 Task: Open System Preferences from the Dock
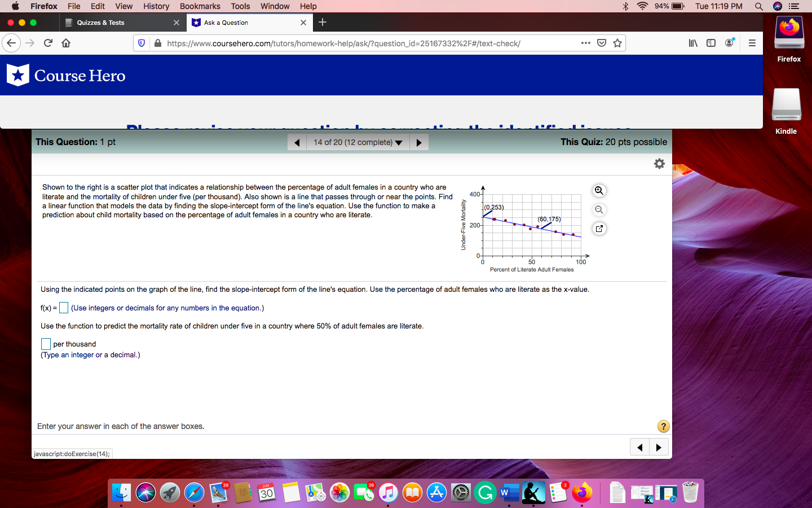tap(461, 493)
